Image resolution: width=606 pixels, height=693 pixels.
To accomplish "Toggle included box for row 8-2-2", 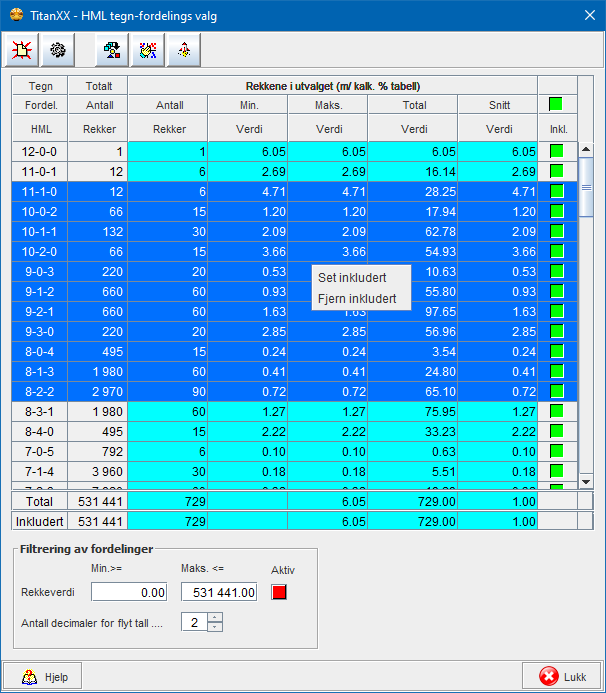I will [557, 391].
